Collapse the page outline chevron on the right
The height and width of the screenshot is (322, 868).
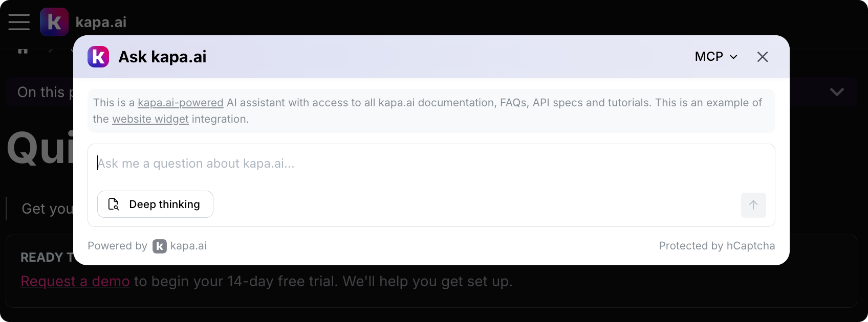point(837,92)
